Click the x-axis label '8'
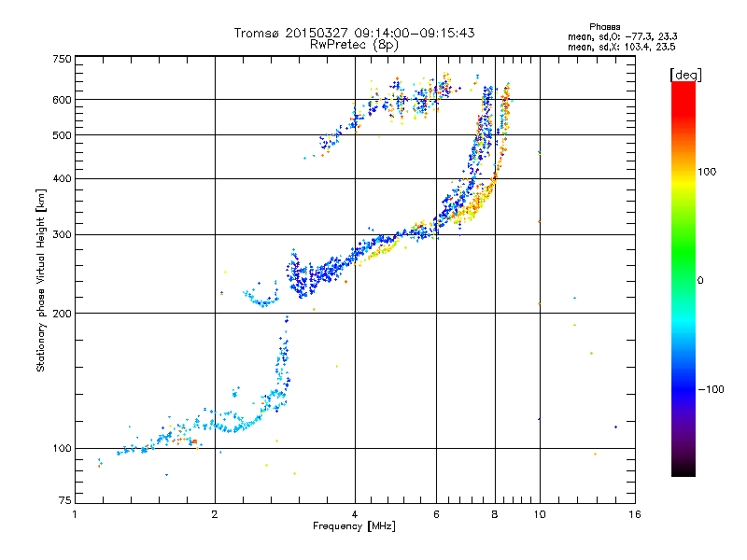Image resolution: width=747 pixels, height=560 pixels. [495, 514]
